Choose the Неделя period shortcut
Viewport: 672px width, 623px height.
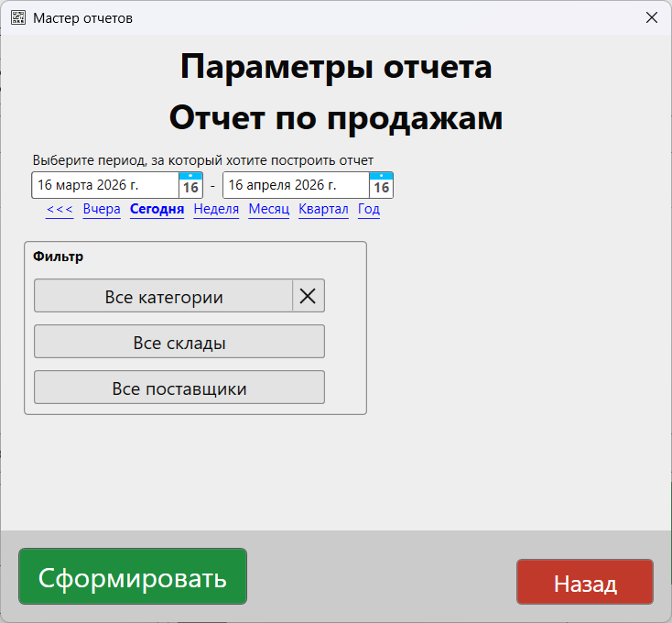tap(216, 210)
